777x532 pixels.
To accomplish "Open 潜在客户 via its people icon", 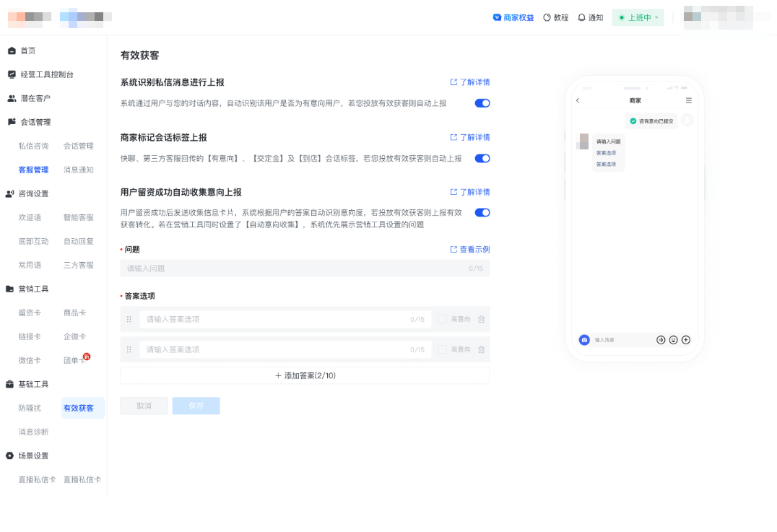I will coord(10,98).
